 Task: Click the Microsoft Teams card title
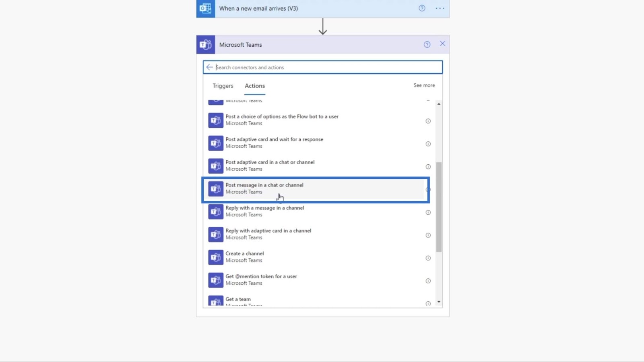pos(241,45)
